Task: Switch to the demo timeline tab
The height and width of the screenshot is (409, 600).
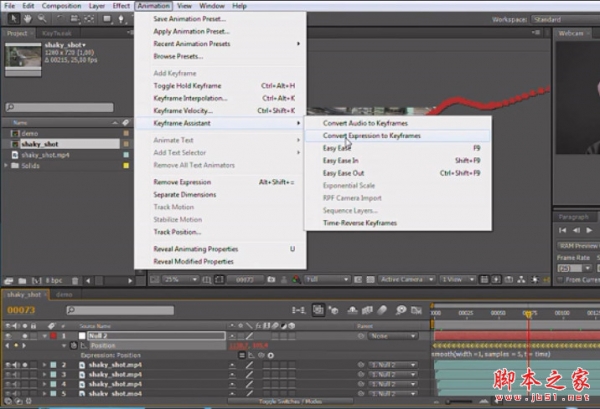Action: point(63,295)
